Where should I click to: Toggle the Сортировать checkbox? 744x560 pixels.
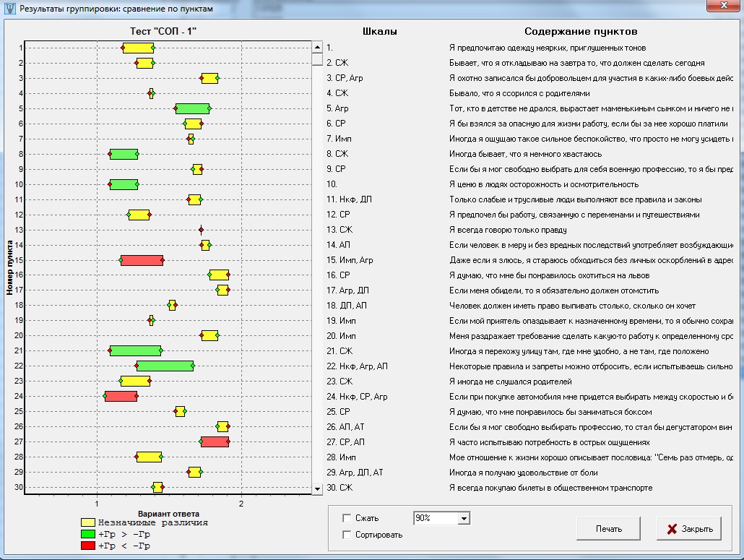click(x=347, y=535)
